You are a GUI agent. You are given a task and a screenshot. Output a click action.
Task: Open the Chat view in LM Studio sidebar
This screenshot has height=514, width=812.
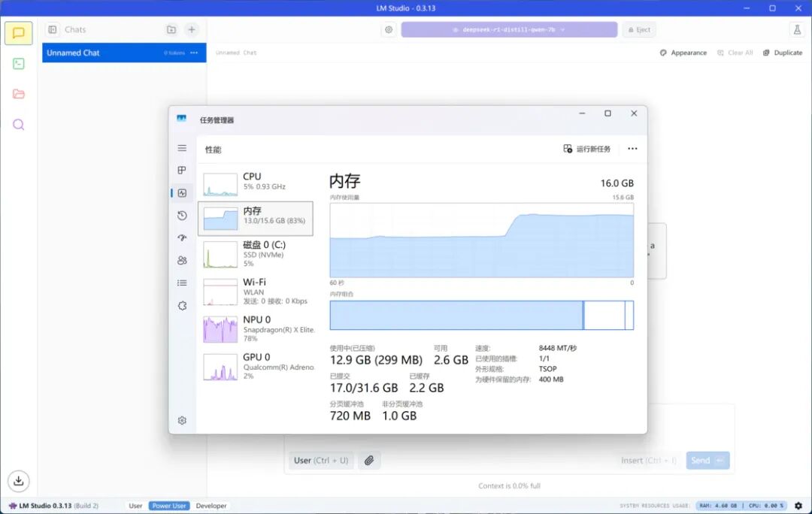tap(19, 33)
